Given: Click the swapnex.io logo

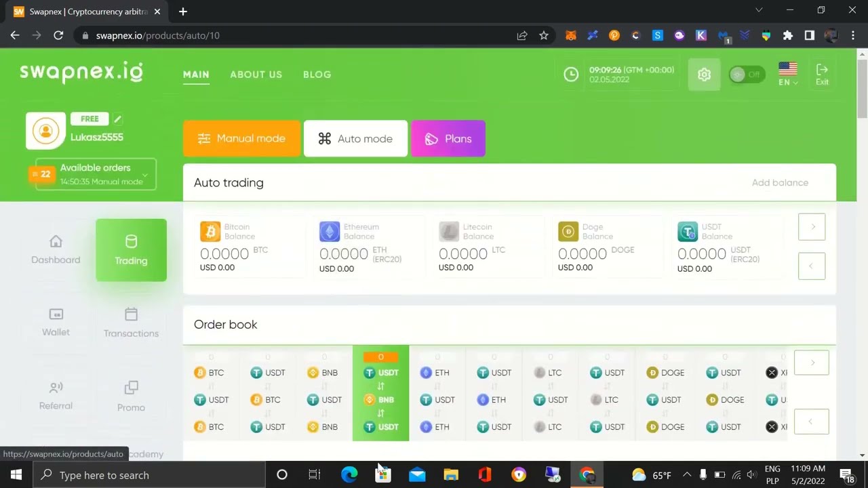Looking at the screenshot, I should 81,73.
